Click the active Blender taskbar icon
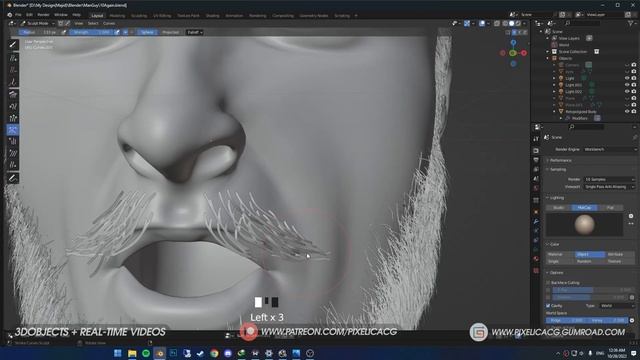Viewport: 640px width, 360px height. (160, 353)
